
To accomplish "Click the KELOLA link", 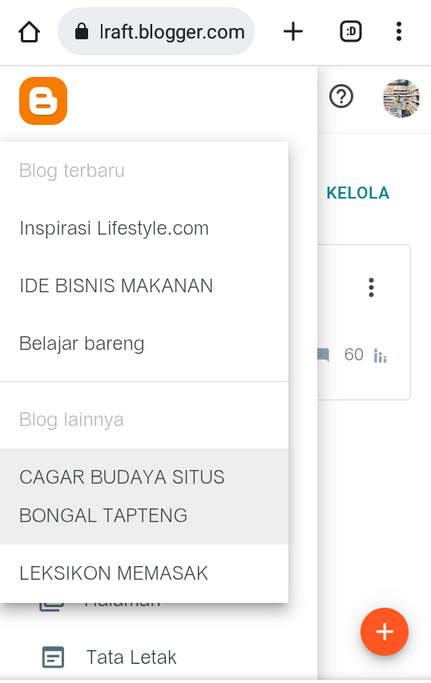I will click(x=358, y=193).
